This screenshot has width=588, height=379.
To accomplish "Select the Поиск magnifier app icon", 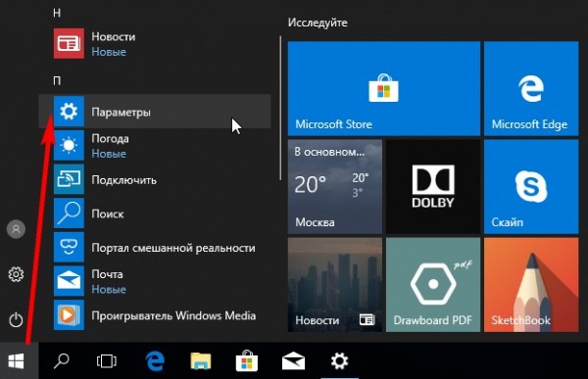I will point(69,213).
